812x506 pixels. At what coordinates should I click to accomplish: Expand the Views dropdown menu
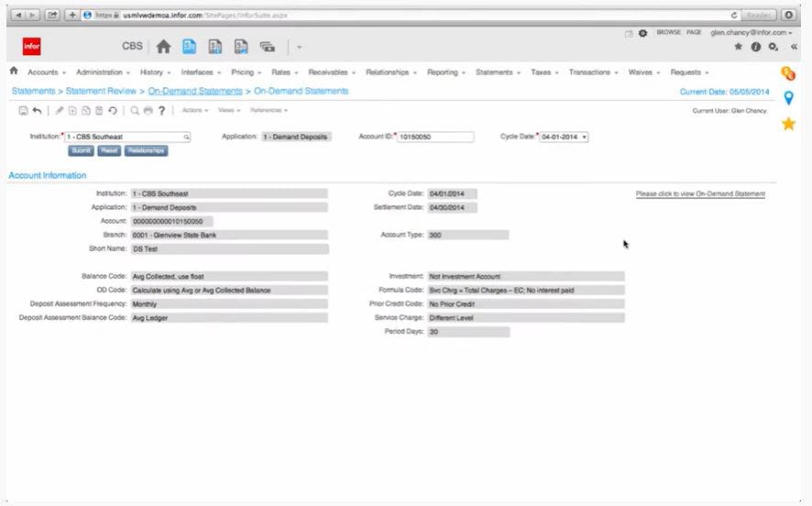pyautogui.click(x=229, y=110)
